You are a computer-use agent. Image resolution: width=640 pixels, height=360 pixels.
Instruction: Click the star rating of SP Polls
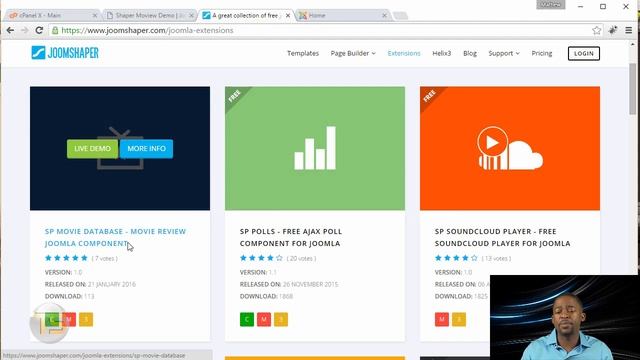coord(261,258)
